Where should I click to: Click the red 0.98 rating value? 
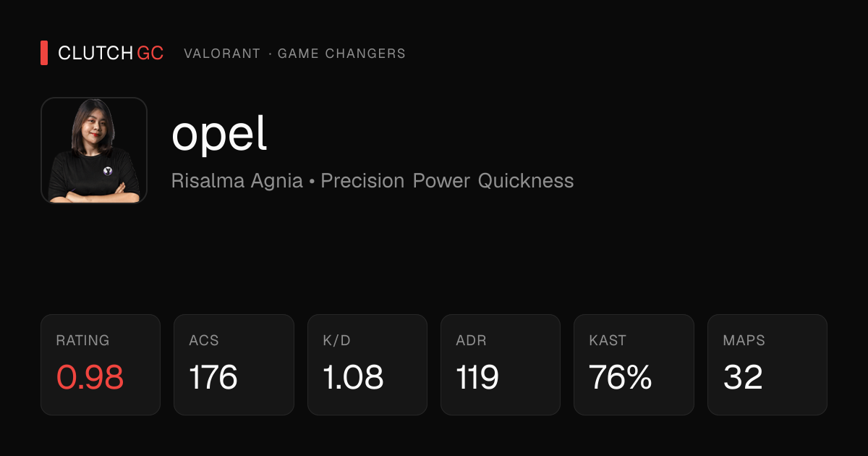point(90,377)
